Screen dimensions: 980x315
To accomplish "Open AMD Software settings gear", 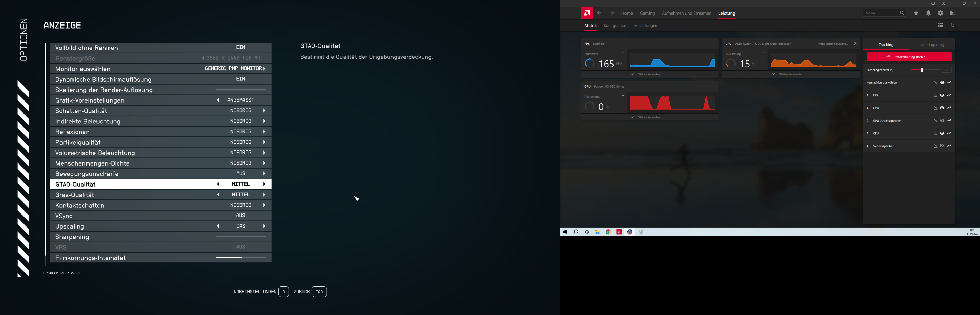I will (940, 13).
